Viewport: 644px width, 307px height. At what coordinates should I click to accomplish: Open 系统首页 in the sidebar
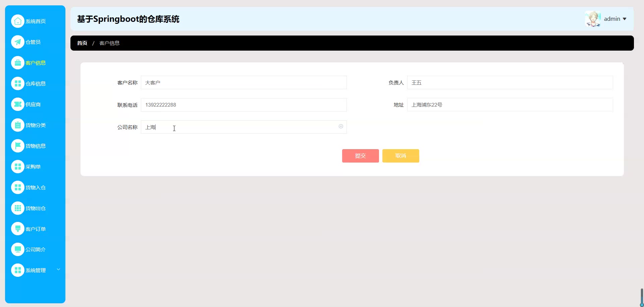[36, 21]
